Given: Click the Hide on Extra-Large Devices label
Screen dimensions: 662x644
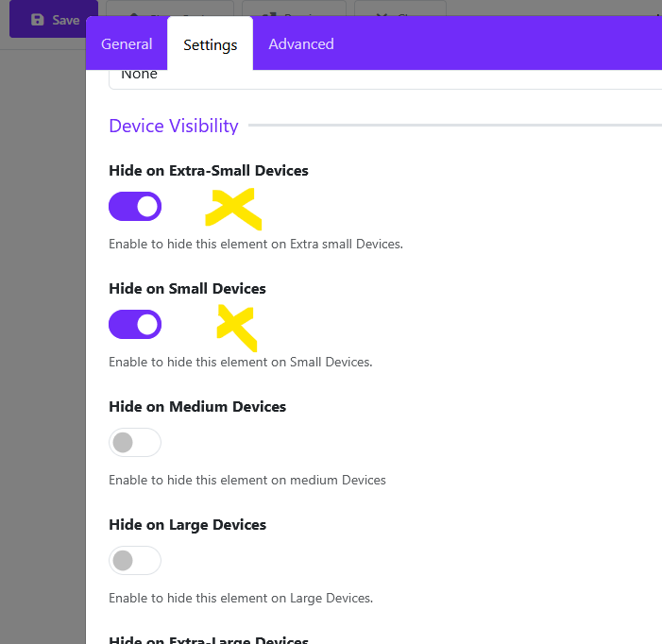Looking at the screenshot, I should [209, 638].
